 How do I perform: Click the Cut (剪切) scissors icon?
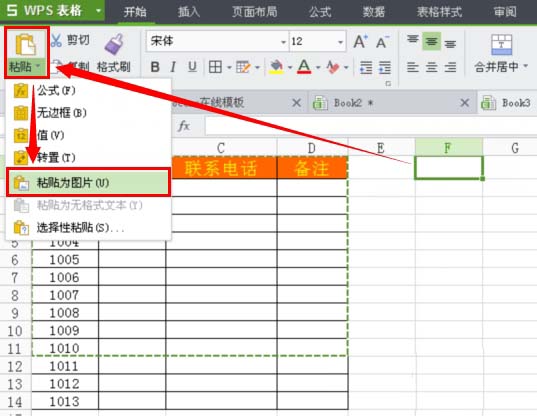pyautogui.click(x=57, y=40)
